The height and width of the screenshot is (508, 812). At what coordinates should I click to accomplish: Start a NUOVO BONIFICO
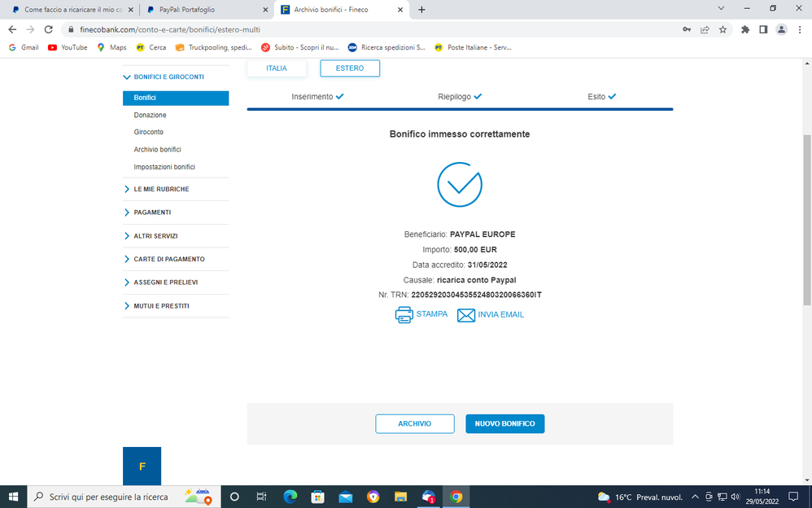(x=505, y=423)
